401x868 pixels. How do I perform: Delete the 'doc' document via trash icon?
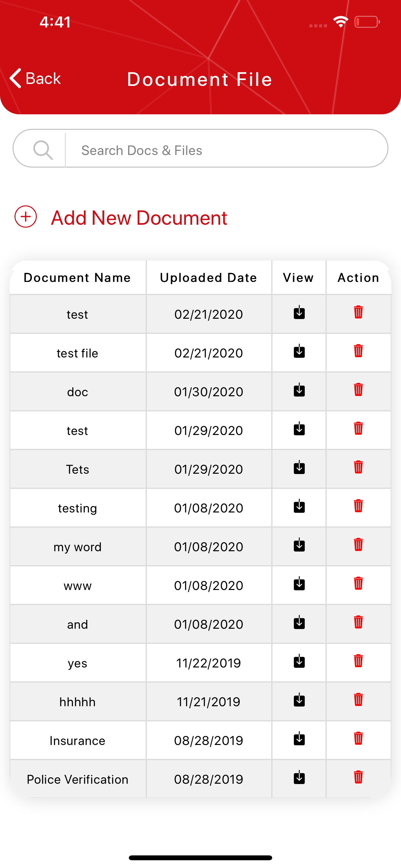(x=358, y=389)
